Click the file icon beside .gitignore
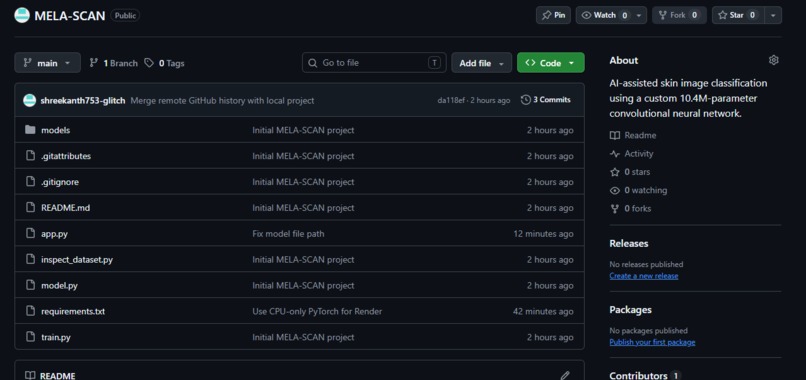 pyautogui.click(x=30, y=182)
